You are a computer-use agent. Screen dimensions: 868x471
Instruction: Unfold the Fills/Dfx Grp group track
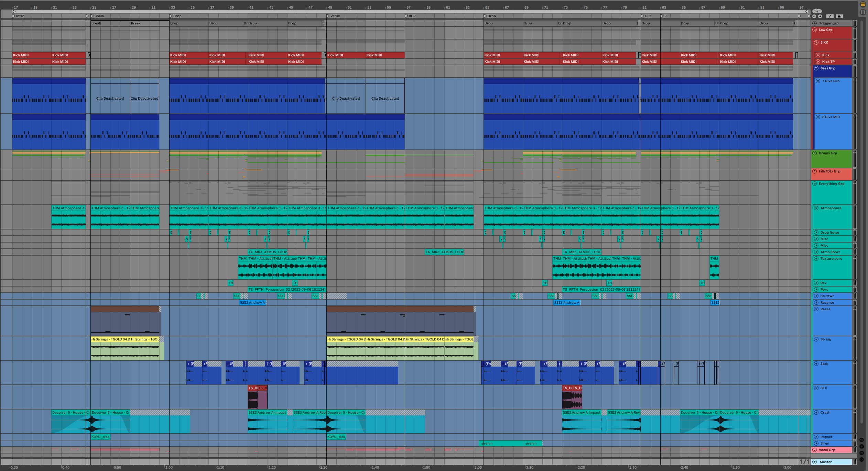click(x=814, y=171)
